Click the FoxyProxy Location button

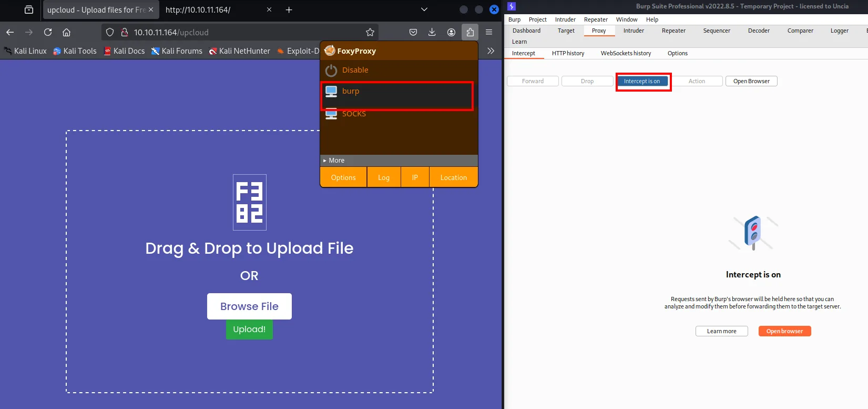pos(454,177)
